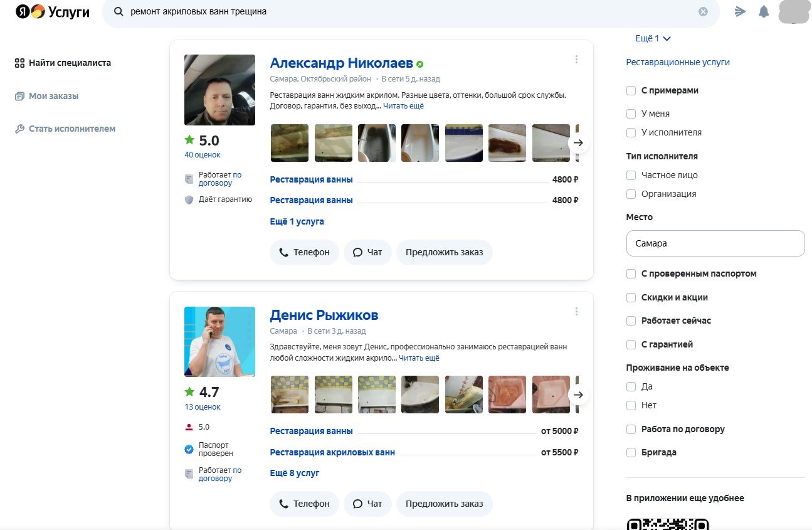Open messages via the paper plane icon
Image resolution: width=812 pixels, height=530 pixels.
(741, 11)
